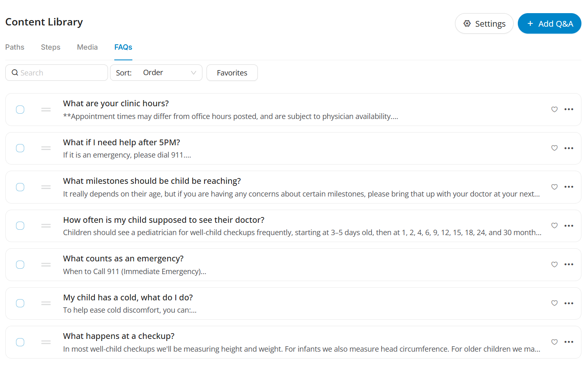Go to the Media tab
The image size is (588, 366).
tap(87, 47)
